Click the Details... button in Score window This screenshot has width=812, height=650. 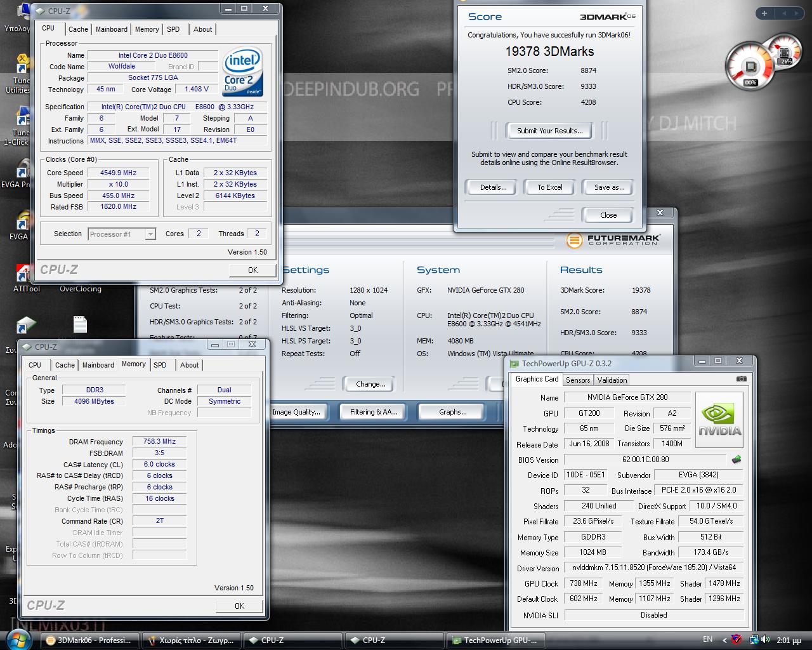[x=493, y=187]
